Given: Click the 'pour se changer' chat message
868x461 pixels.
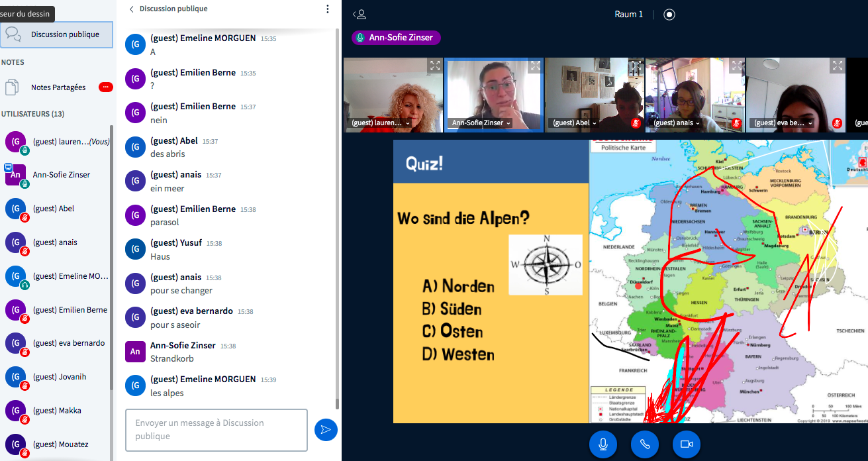Looking at the screenshot, I should point(181,291).
